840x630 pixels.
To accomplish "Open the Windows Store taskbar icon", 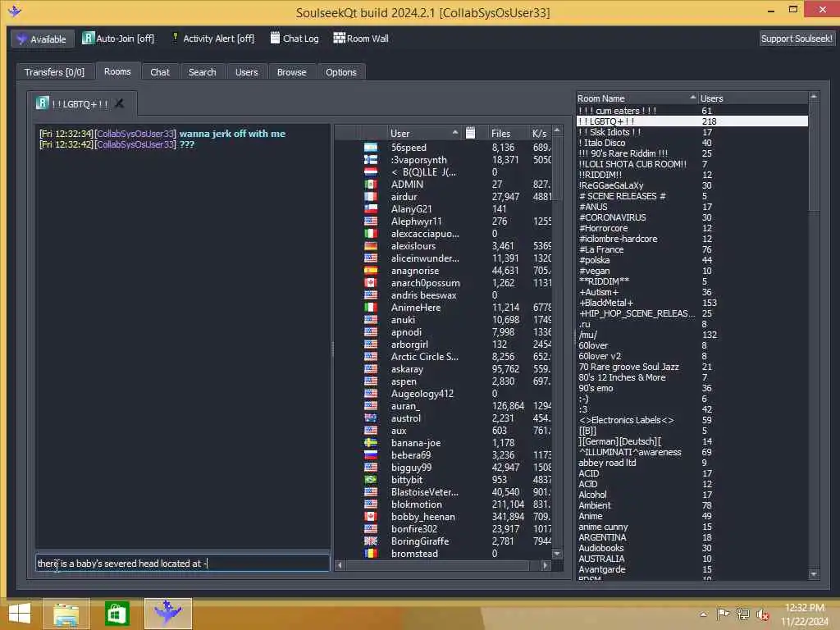I will pos(116,614).
